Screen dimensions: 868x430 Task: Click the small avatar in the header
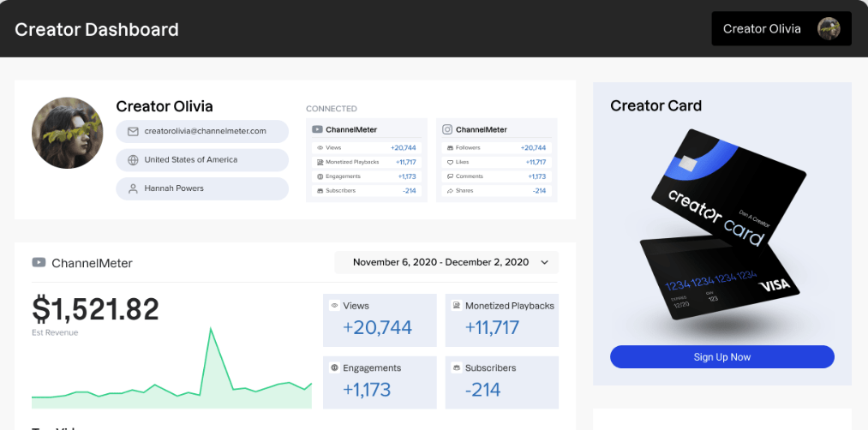829,29
